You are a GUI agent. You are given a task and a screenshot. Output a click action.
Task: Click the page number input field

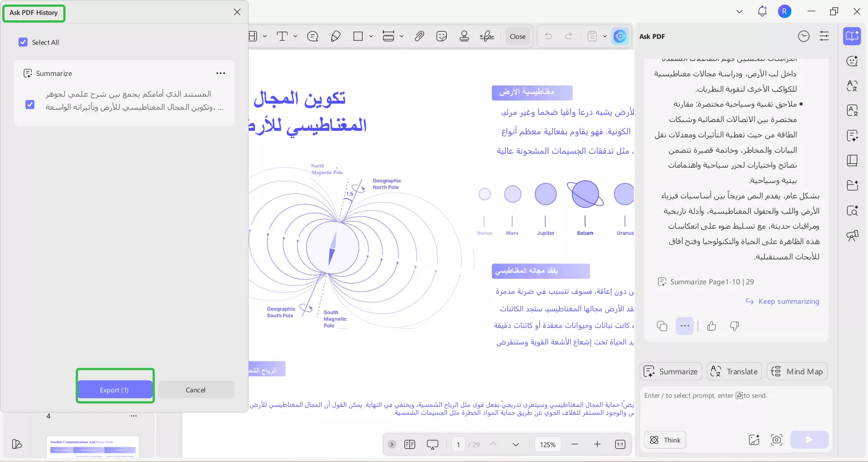(458, 444)
